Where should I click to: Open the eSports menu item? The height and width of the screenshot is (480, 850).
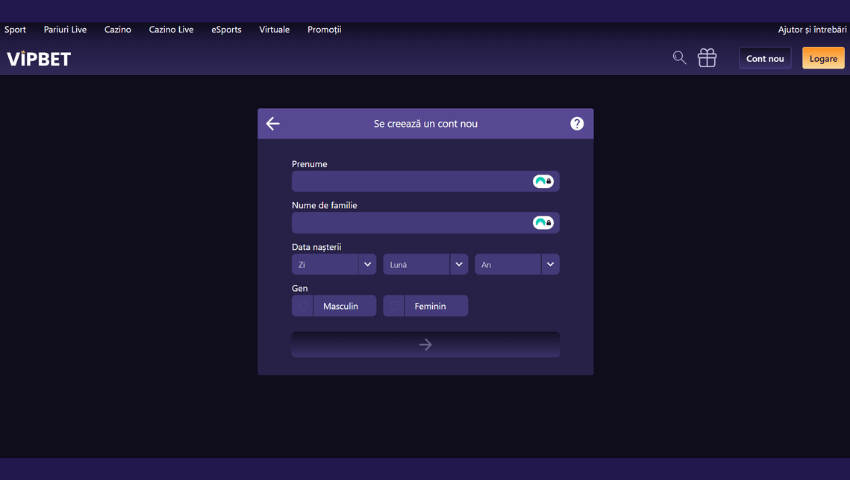click(226, 30)
